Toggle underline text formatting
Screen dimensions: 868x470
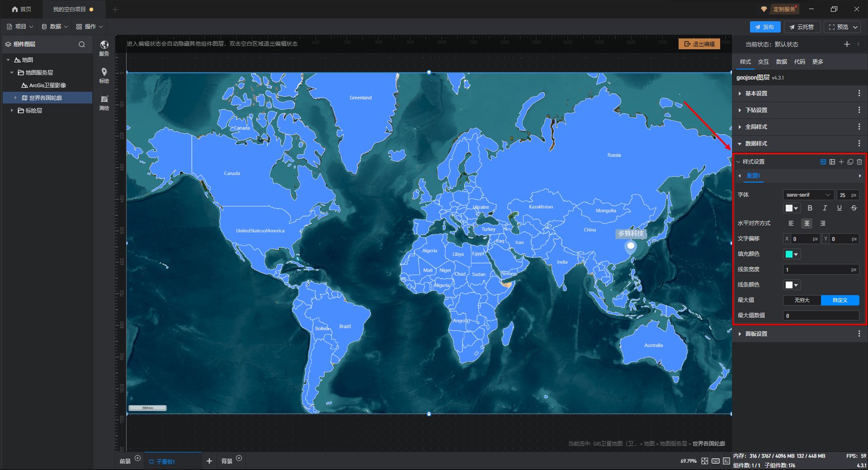point(839,208)
